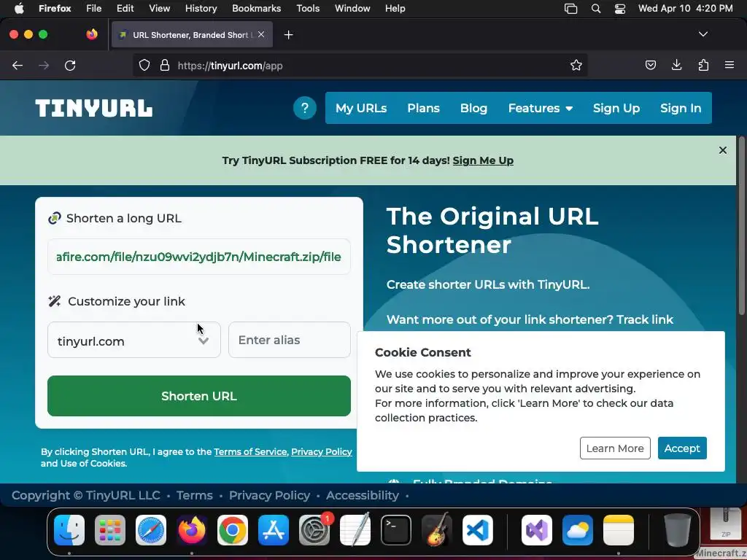Go back with the browser back arrow

[18, 66]
